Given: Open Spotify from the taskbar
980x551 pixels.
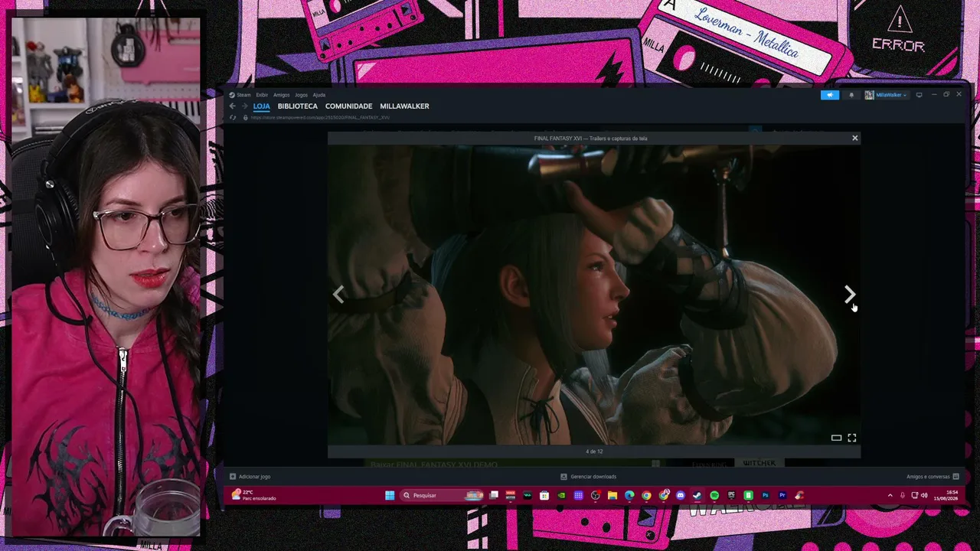Looking at the screenshot, I should 714,495.
